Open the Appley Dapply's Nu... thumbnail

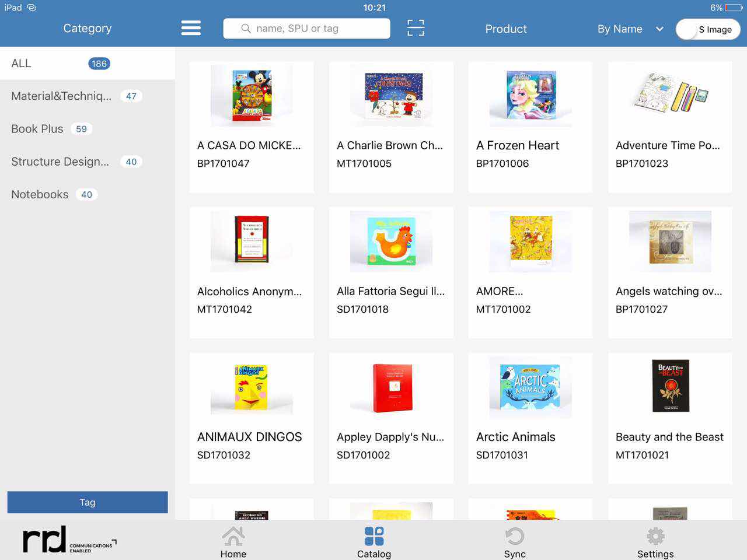[x=391, y=387]
